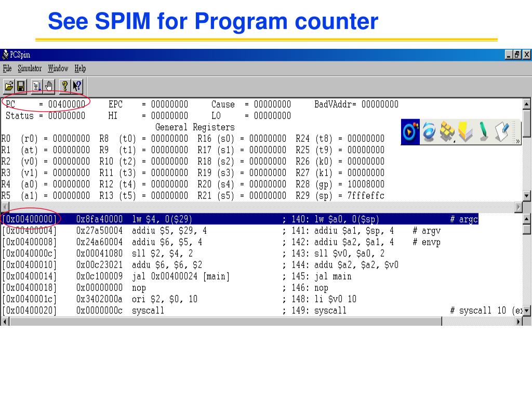
Task: Click the BadVAddr value 00000000
Action: coord(380,104)
